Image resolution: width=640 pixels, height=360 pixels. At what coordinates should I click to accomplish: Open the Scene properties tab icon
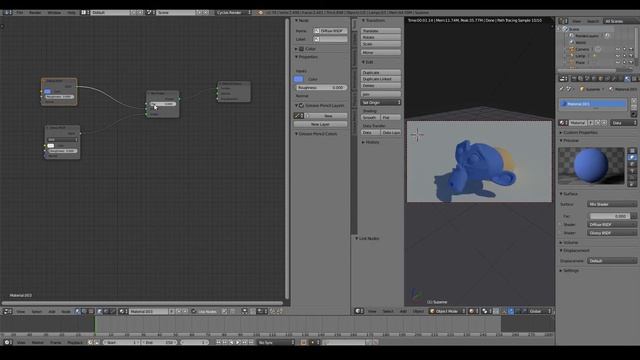tap(587, 78)
